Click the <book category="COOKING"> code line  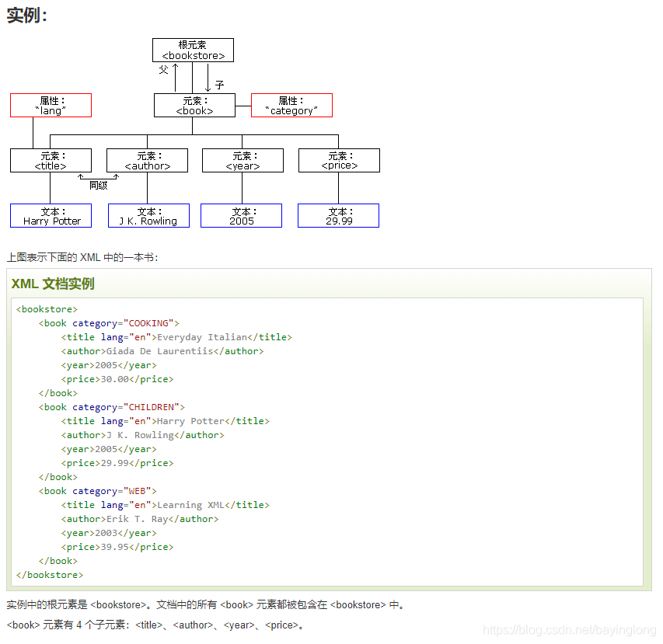pos(109,322)
